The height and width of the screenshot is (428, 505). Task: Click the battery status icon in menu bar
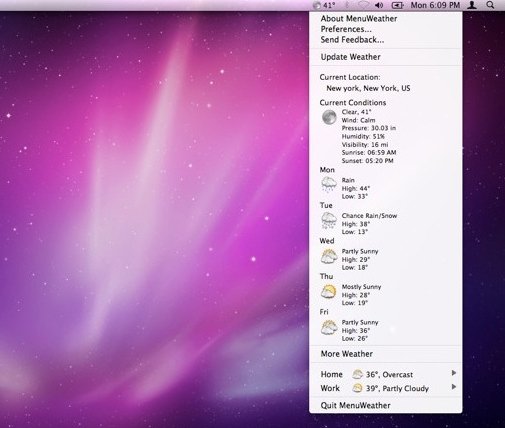coord(397,5)
